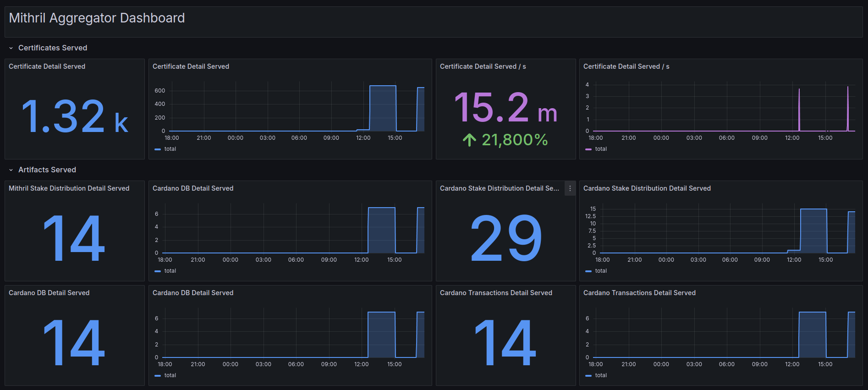Click the 14 value in Mithril Stake Distribution panel
This screenshot has height=390, width=868.
coord(74,238)
